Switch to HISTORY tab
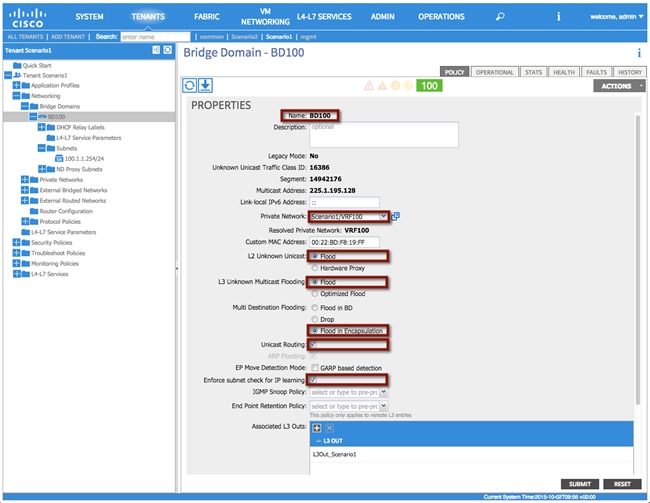The width and height of the screenshot is (650, 503). (x=630, y=72)
